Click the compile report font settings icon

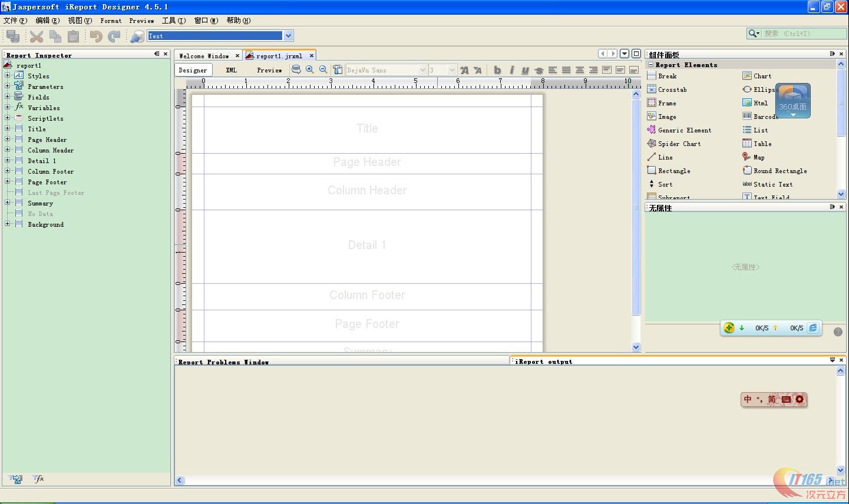pyautogui.click(x=338, y=69)
